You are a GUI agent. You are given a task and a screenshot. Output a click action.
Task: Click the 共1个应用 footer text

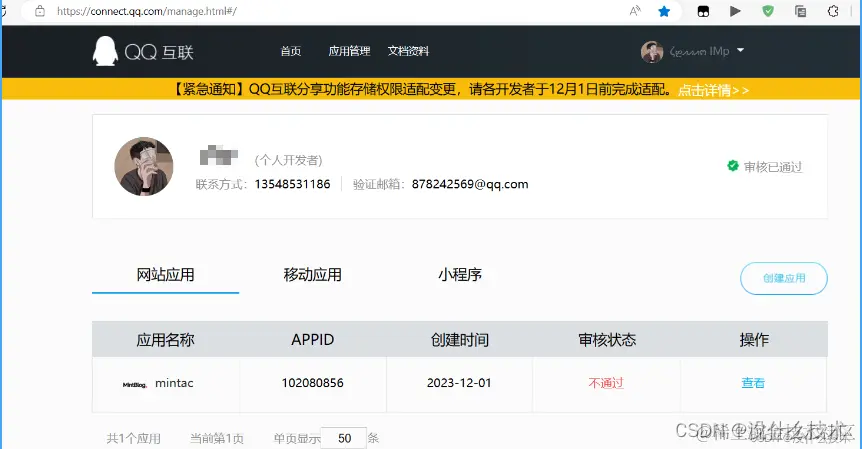coord(134,439)
